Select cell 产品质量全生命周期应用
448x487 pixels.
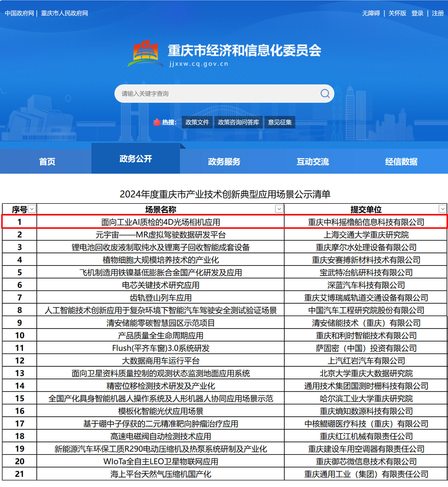(x=161, y=335)
